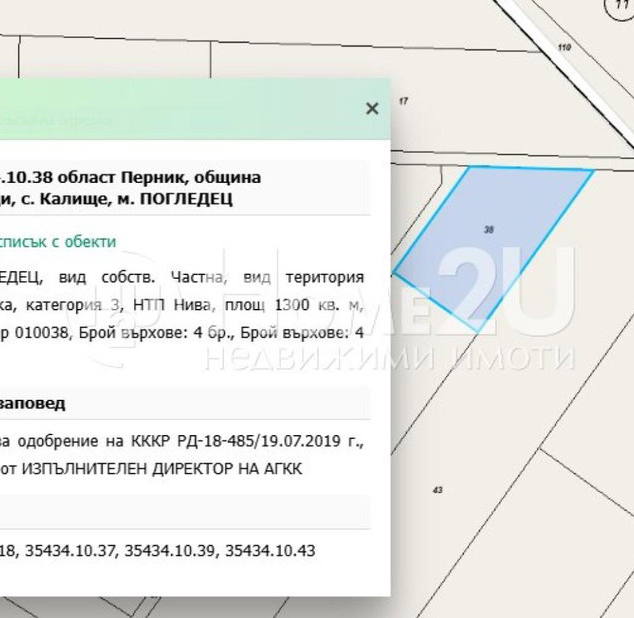Click parcel label 43 on the map
Screen dimensions: 634x618
pos(437,490)
